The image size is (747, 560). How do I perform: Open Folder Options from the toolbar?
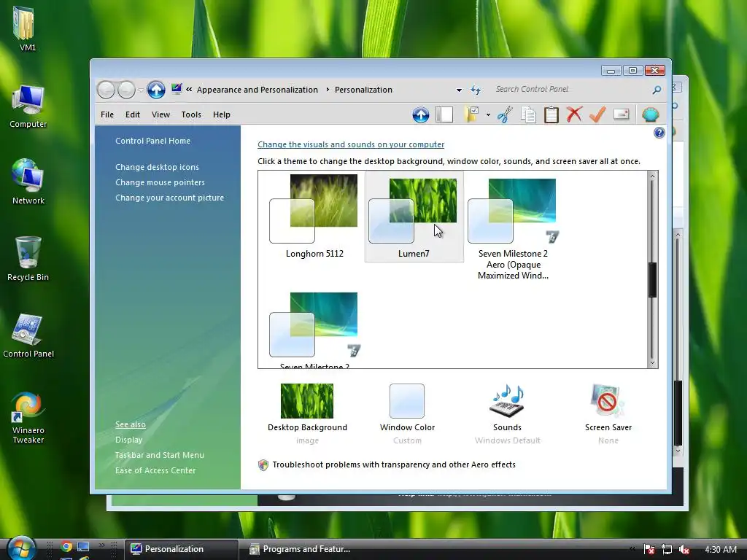click(471, 114)
